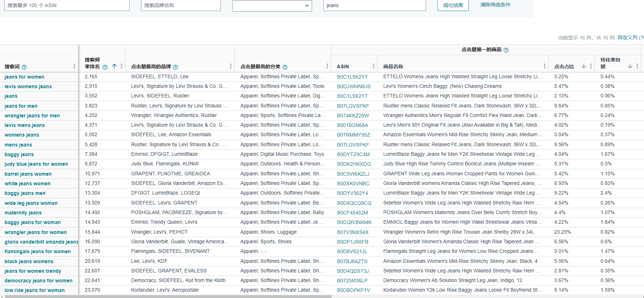Open ASIN link B0018ON68A
The width and height of the screenshot is (644, 298).
tap(353, 125)
